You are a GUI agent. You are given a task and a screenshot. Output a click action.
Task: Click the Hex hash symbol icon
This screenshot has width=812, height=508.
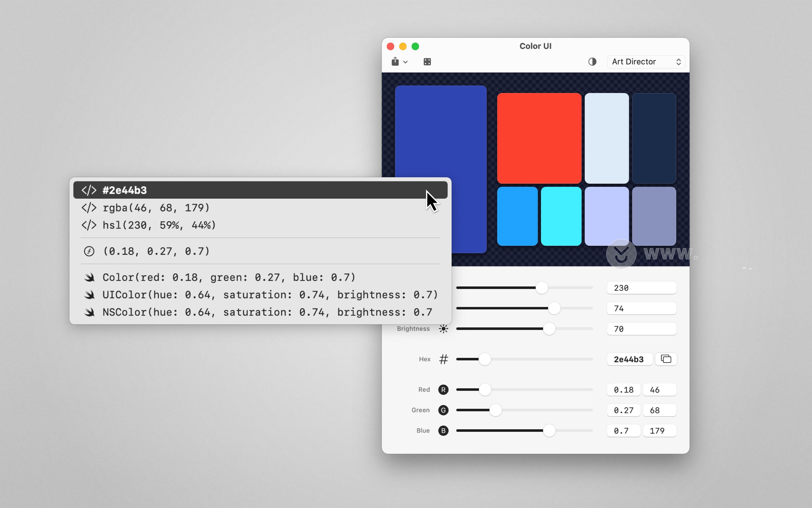pos(443,359)
